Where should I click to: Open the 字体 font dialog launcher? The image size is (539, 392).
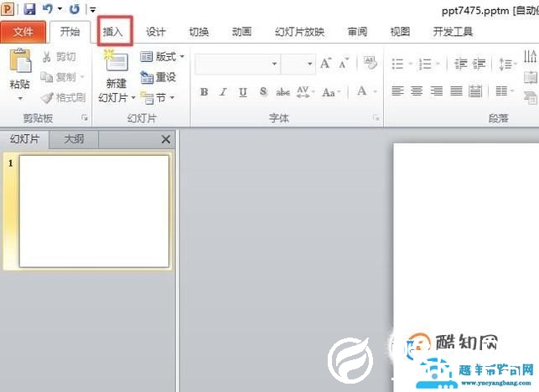(x=376, y=118)
